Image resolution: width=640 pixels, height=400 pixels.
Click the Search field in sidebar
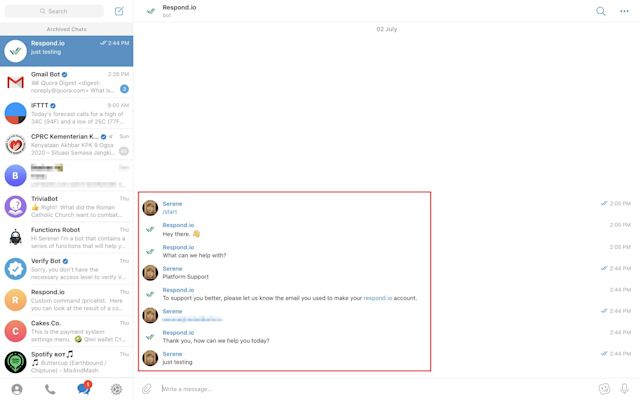click(x=54, y=11)
